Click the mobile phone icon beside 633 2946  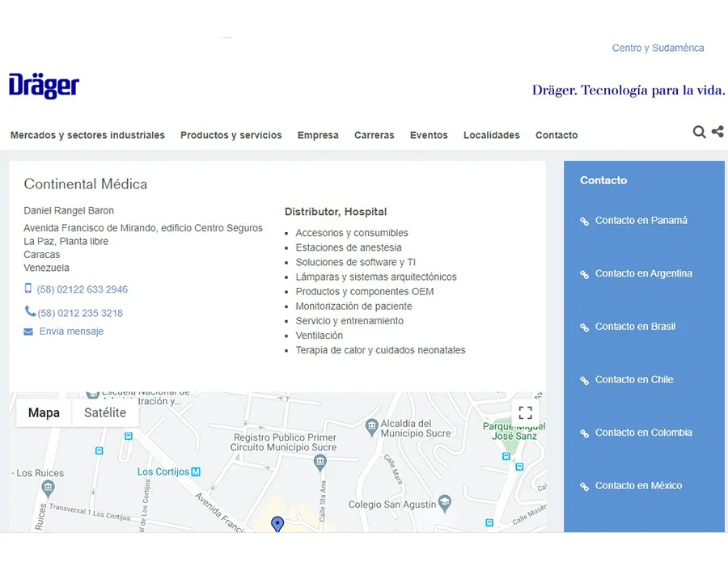tap(28, 288)
